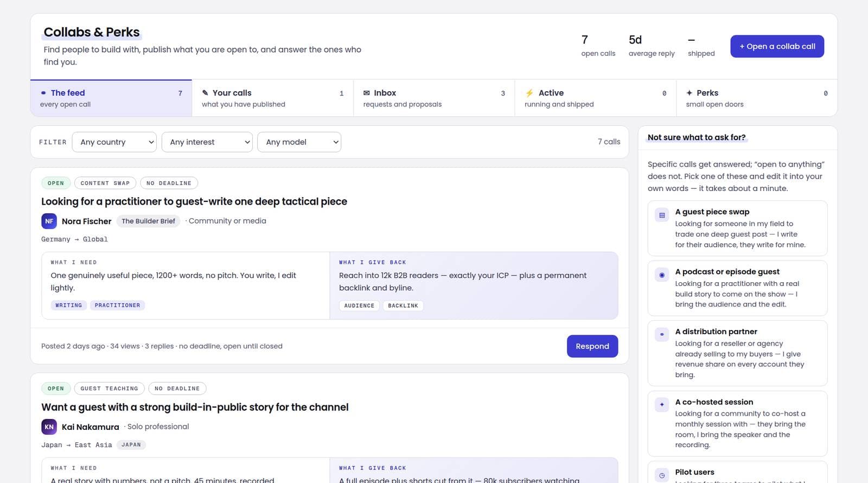Click the JAPAN country tag
Screen dimensions: 868x483
(131, 444)
